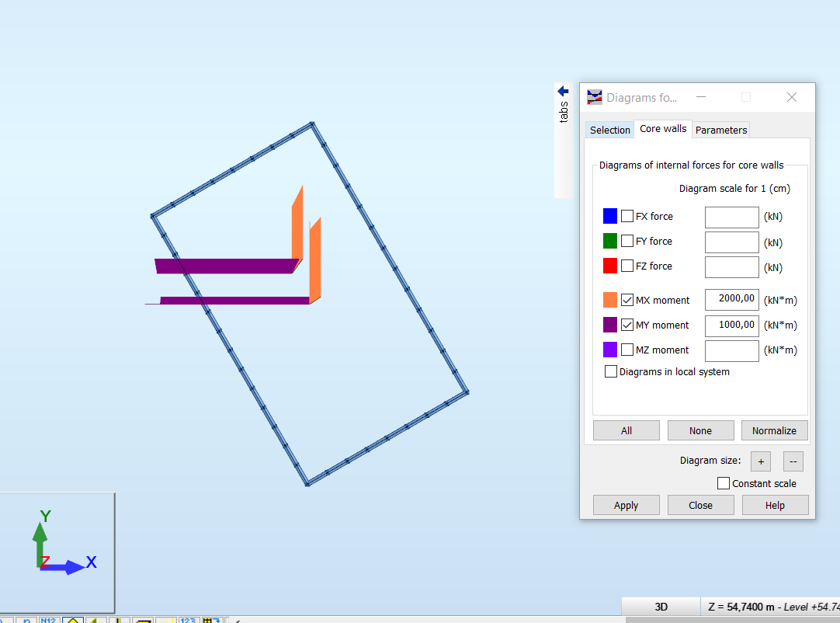Click the orange MX moment color icon
This screenshot has height=623, width=840.
[x=610, y=300]
